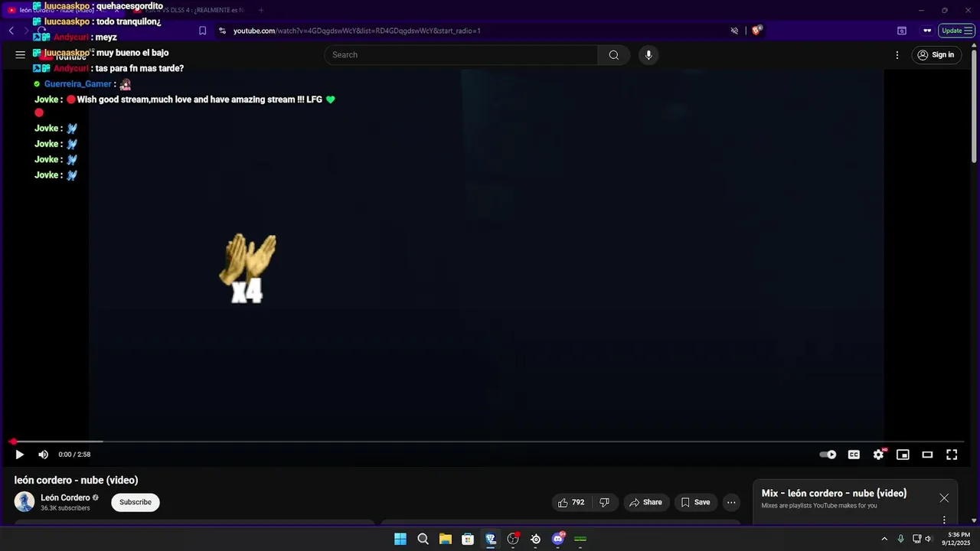Click the system tray volume icon

coord(928,539)
